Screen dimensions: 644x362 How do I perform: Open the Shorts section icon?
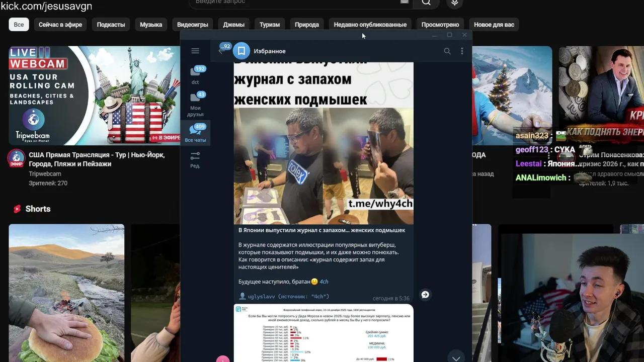17,209
